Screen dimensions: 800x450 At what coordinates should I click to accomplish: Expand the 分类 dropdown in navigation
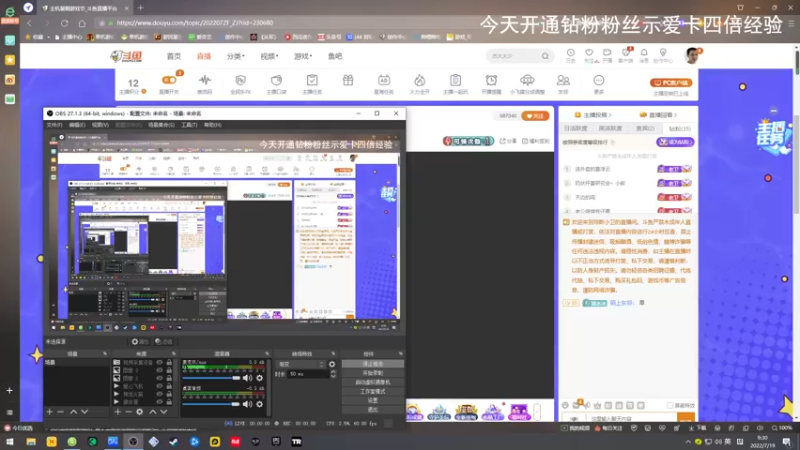pos(235,56)
